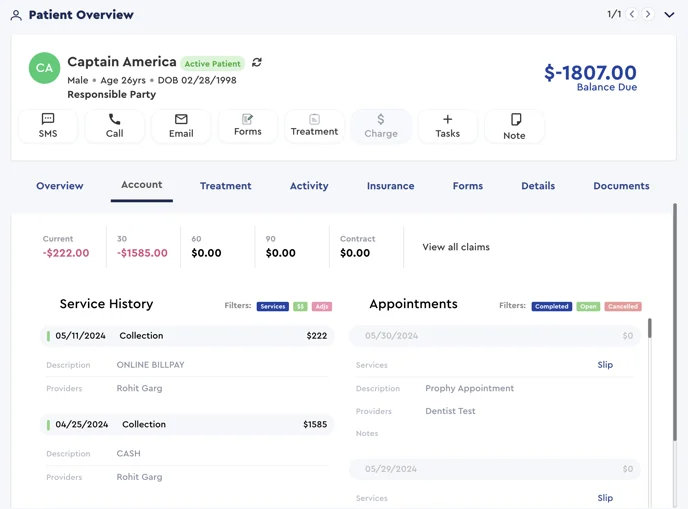Image resolution: width=688 pixels, height=509 pixels.
Task: Click the View all claims link
Action: (456, 247)
